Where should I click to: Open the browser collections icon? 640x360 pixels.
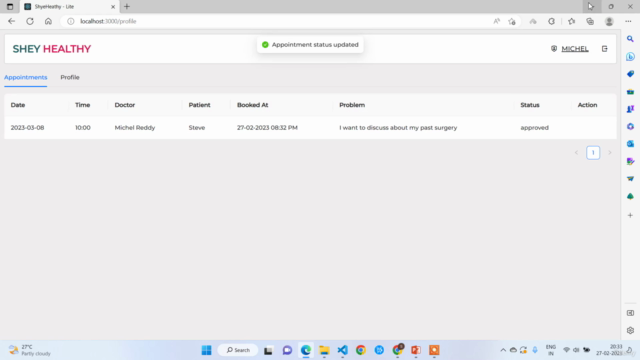pos(590,21)
